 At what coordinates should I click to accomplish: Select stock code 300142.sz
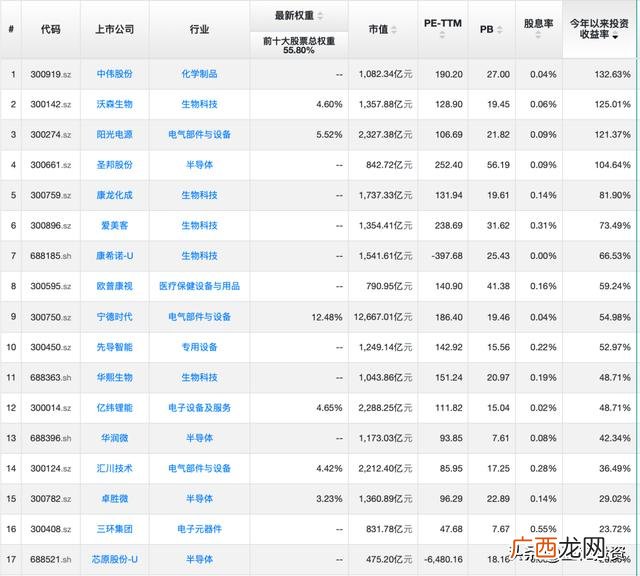coord(51,105)
